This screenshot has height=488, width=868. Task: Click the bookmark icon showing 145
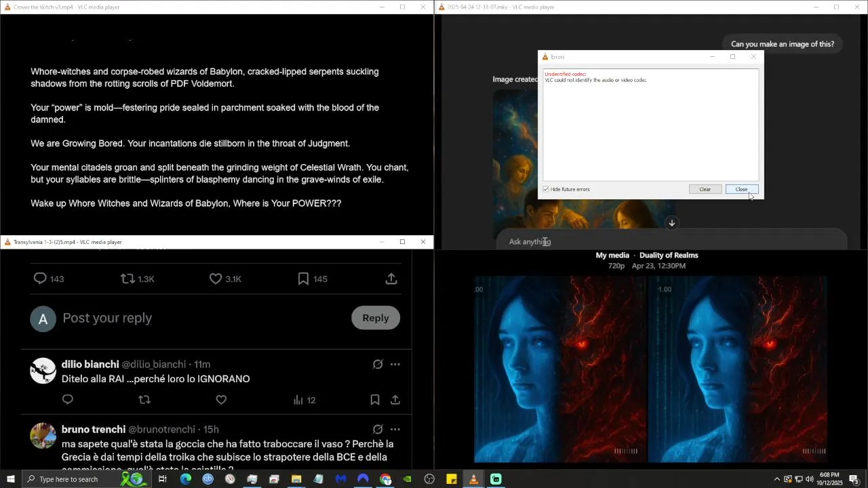pos(303,279)
